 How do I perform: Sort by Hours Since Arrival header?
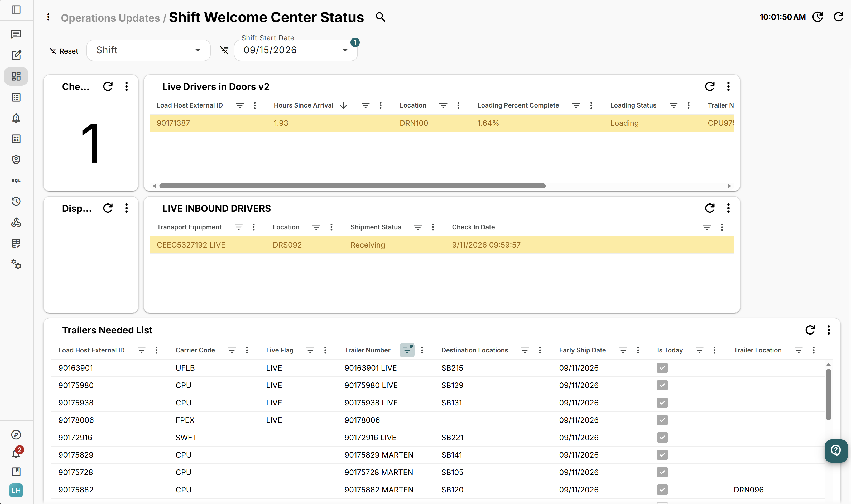tap(303, 105)
